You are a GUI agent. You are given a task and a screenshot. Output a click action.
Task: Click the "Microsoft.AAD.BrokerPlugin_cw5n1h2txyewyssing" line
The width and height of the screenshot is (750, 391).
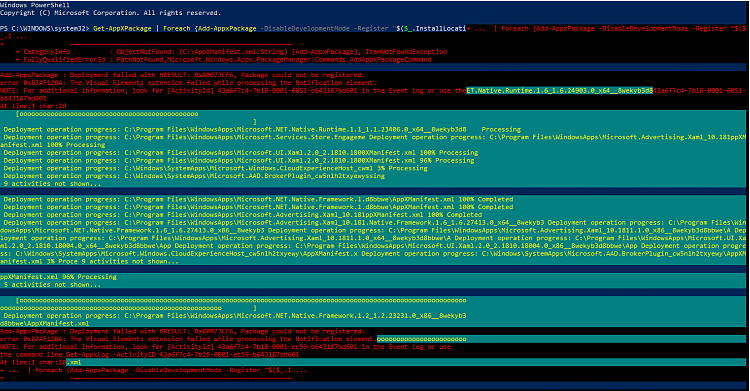tap(194, 176)
